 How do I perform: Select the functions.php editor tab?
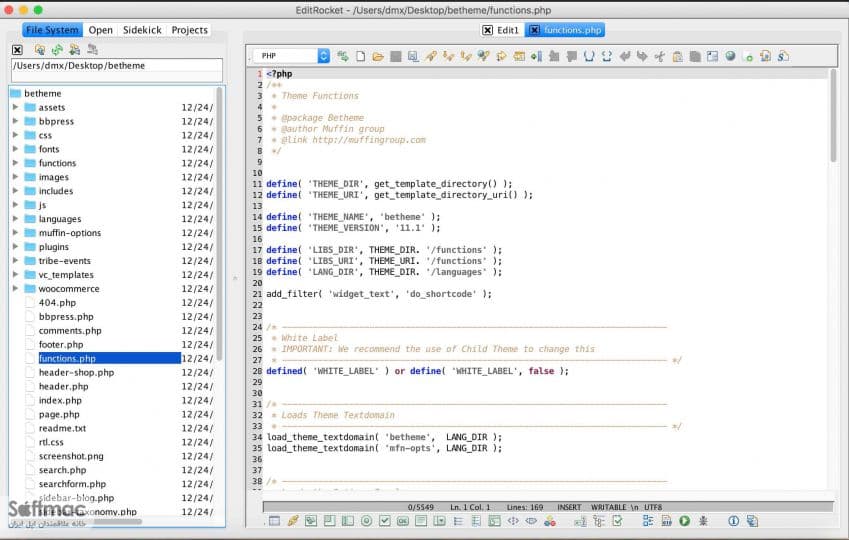click(x=565, y=30)
